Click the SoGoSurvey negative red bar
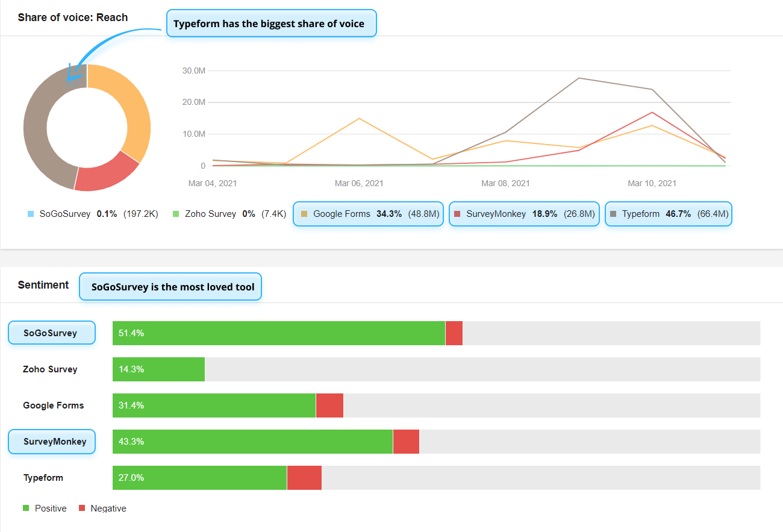The width and height of the screenshot is (783, 532). tap(454, 333)
